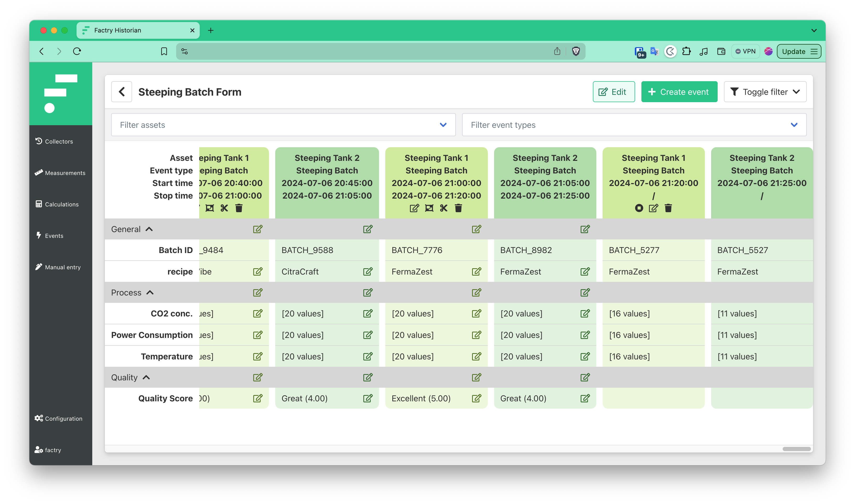Click resize icon on BATCH_7776 event header

pyautogui.click(x=429, y=208)
